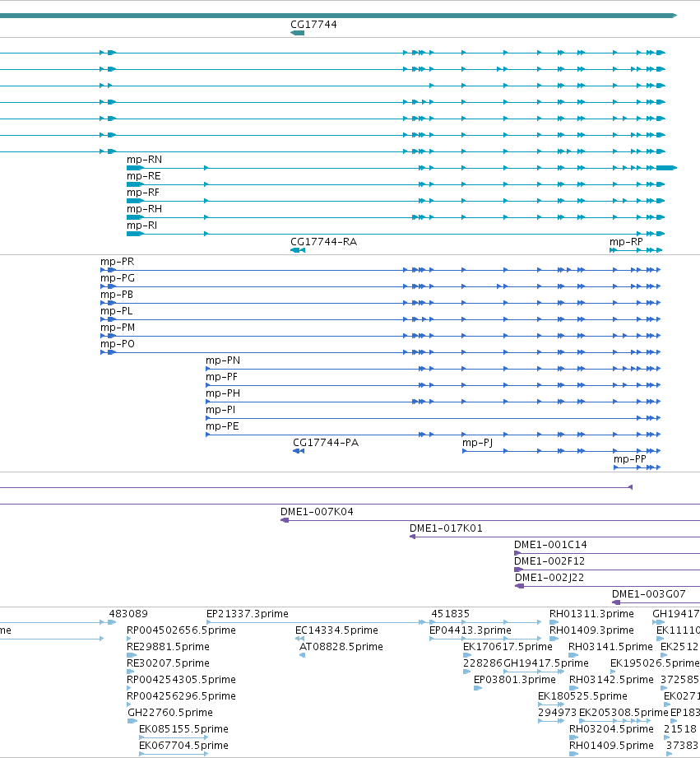Click the AT08828.5prime EST label
Image resolution: width=700 pixels, height=758 pixels.
click(341, 646)
